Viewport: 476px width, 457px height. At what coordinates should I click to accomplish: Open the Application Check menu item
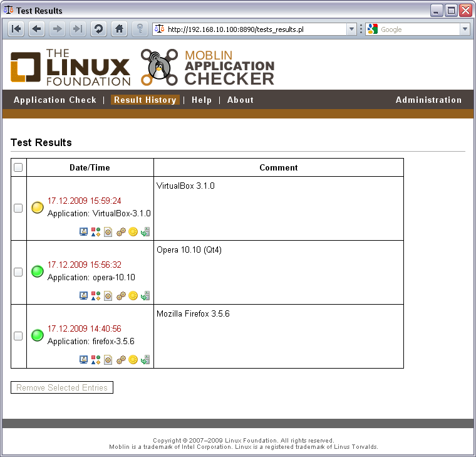tap(55, 100)
